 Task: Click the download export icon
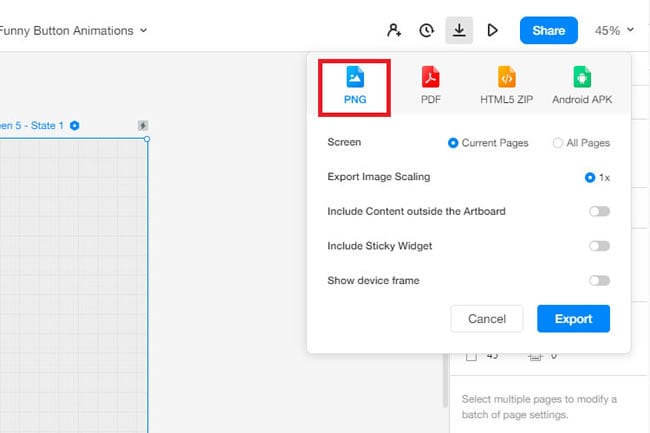459,30
